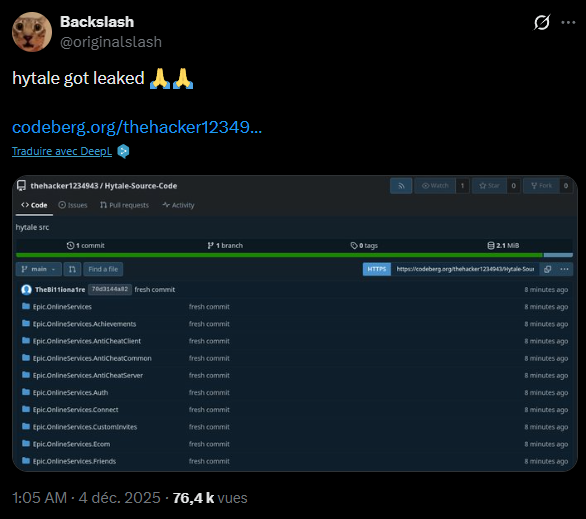Open the codeberg.org/thehacker12349 link

click(x=137, y=127)
